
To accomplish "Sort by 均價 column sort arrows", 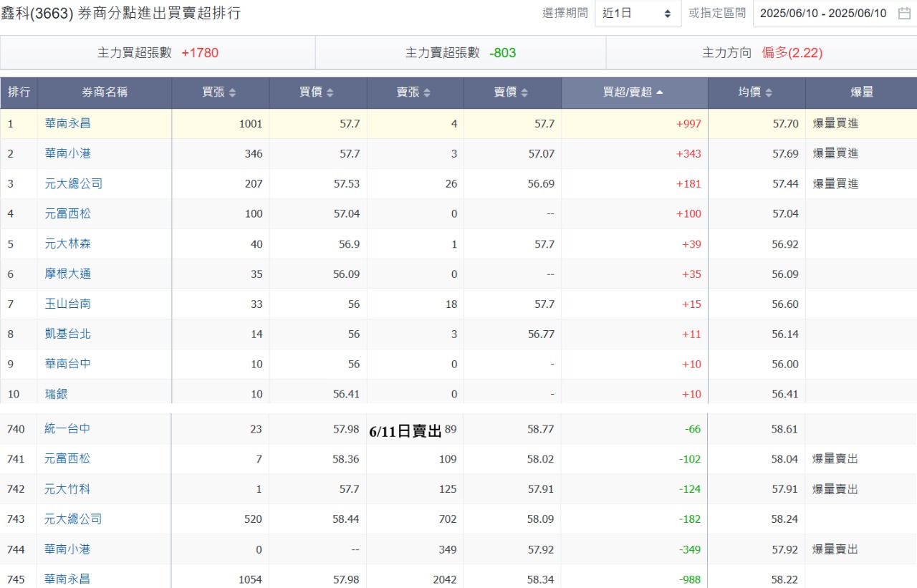I will coord(769,92).
